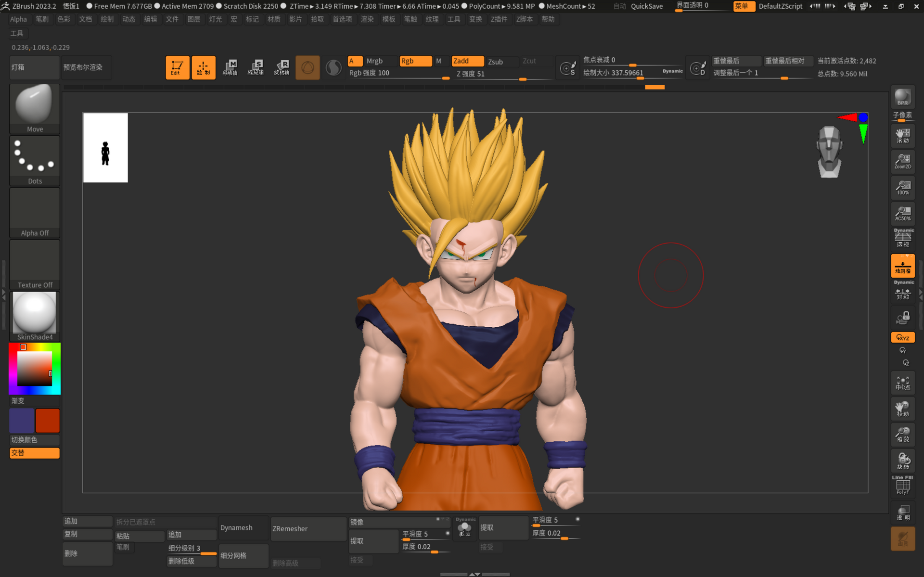
Task: Toggle PolyF line fill display
Action: coord(903,486)
